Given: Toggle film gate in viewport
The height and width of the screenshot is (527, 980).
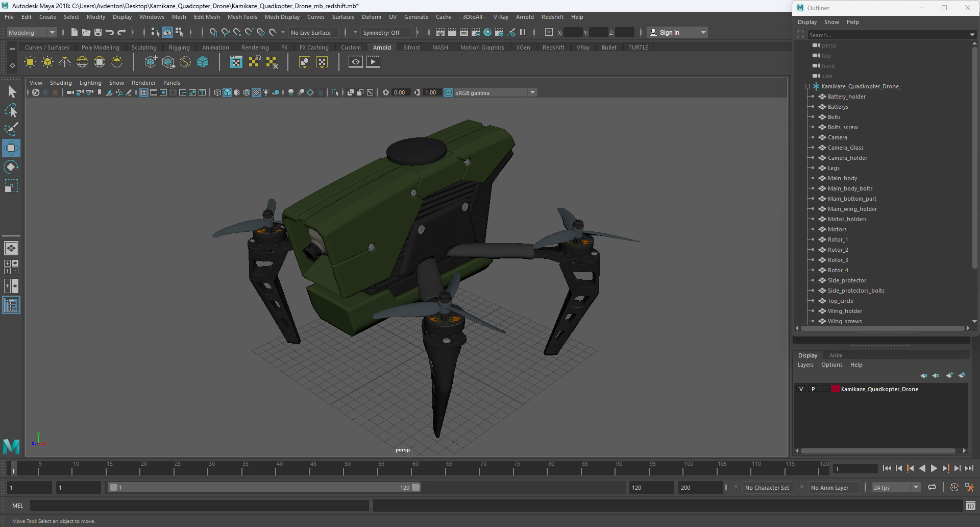Looking at the screenshot, I should coord(154,92).
